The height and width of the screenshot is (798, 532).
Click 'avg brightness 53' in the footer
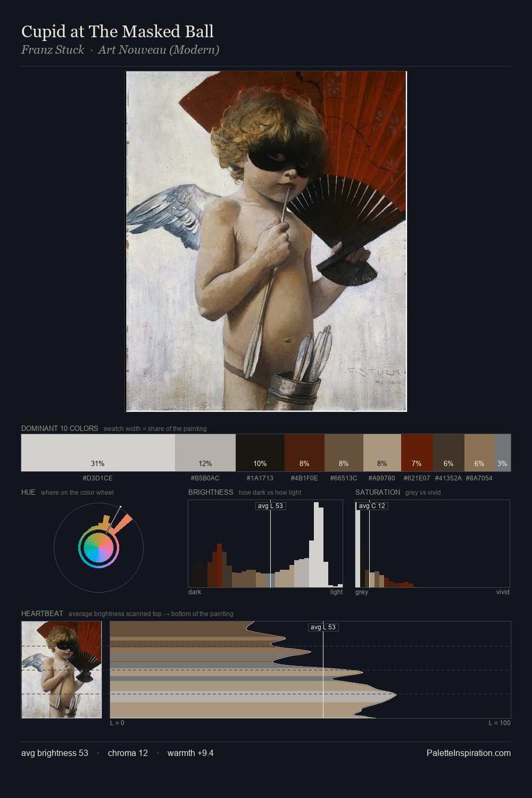click(55, 753)
